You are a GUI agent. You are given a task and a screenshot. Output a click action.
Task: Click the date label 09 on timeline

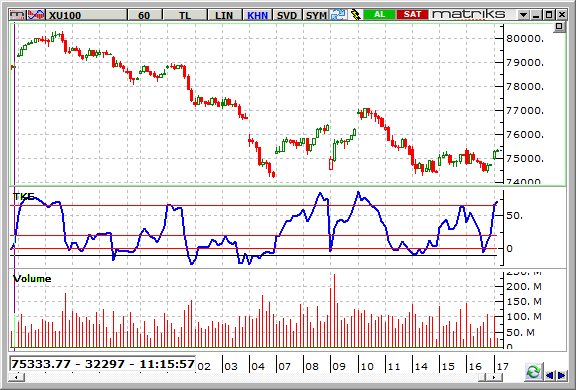click(339, 366)
